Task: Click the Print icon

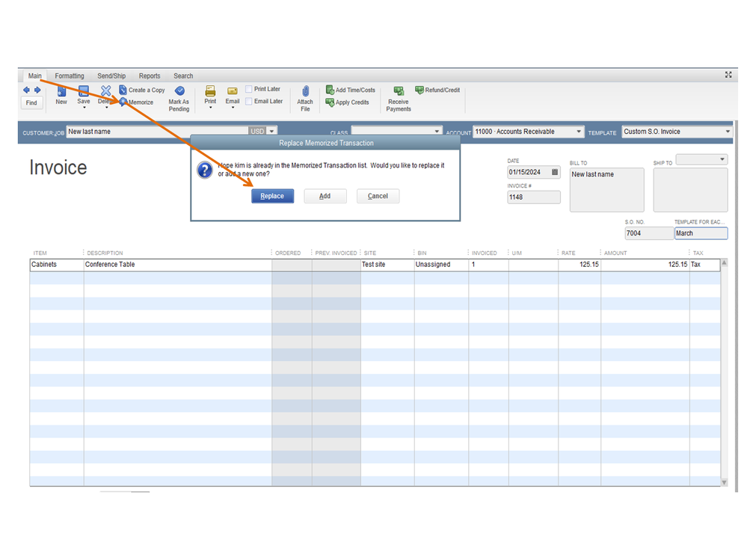Action: [210, 91]
